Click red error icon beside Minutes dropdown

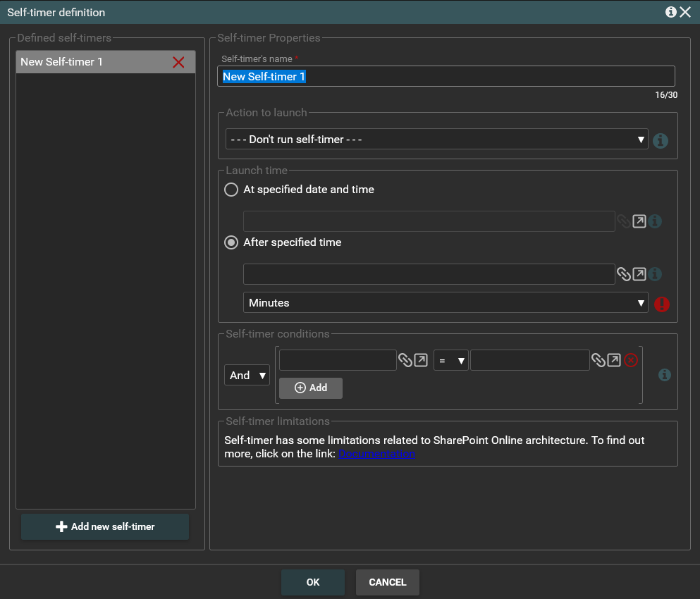click(x=661, y=304)
